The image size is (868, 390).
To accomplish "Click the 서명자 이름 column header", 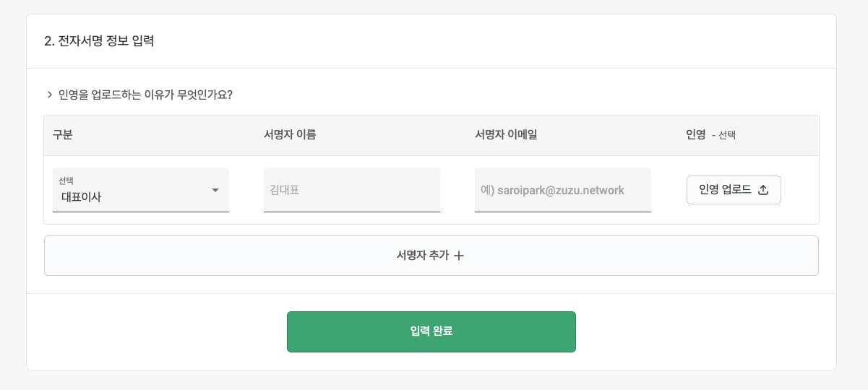I will tap(290, 134).
